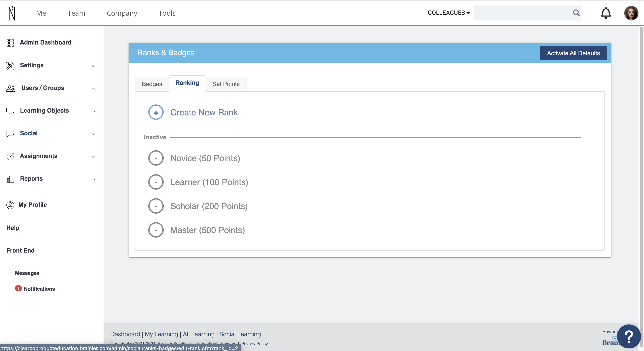
Task: Click the Users / Groups people icon
Action: [x=11, y=88]
